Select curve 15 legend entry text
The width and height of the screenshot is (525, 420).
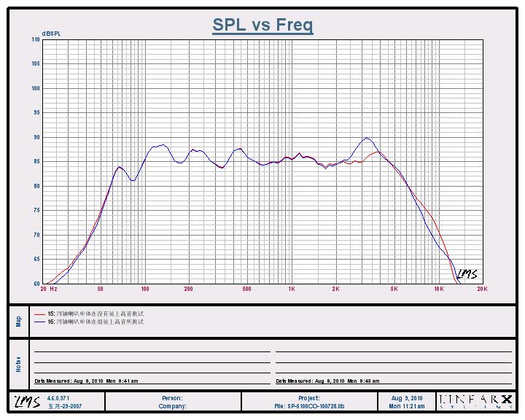98,314
